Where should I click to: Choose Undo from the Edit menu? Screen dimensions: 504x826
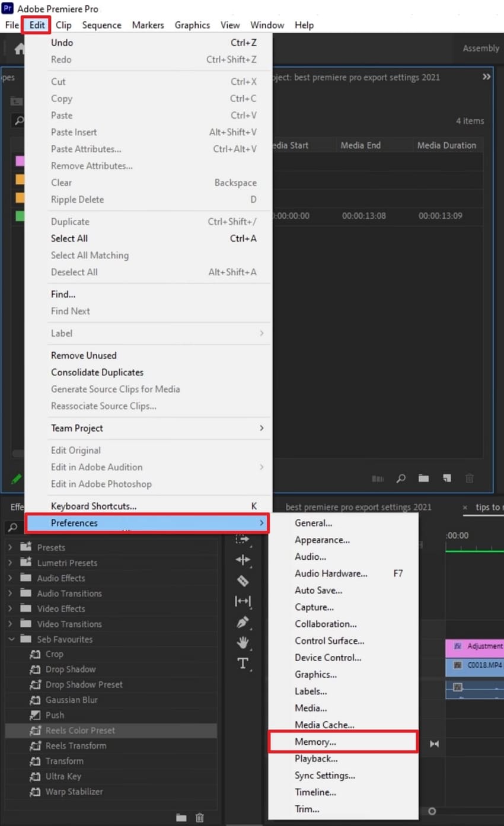pyautogui.click(x=148, y=43)
